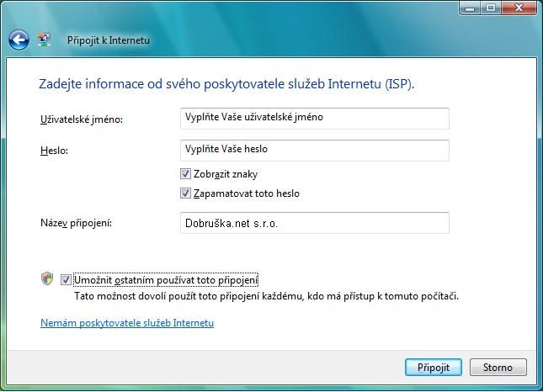Viewport: 543px width, 392px height.
Task: Click the security shield icon
Action: click(47, 279)
